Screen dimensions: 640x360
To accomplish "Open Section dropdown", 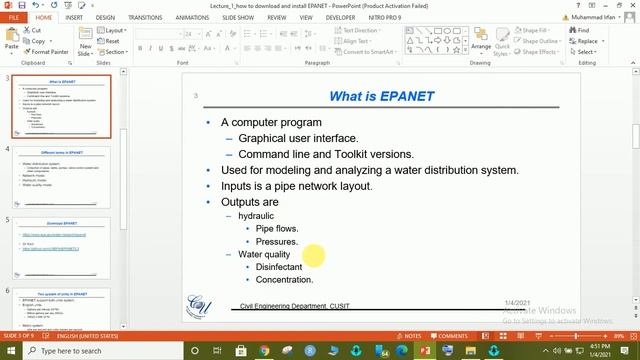I will point(113,52).
